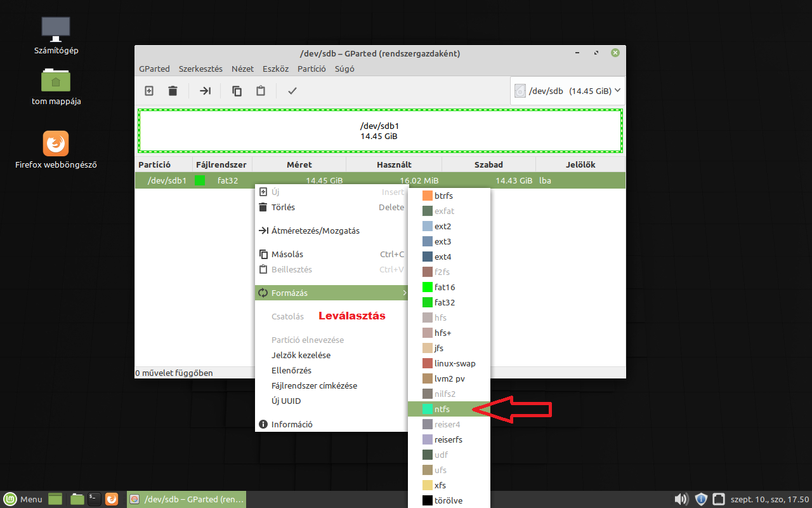The height and width of the screenshot is (508, 812).
Task: Launch the terminal from the panel
Action: 95,499
